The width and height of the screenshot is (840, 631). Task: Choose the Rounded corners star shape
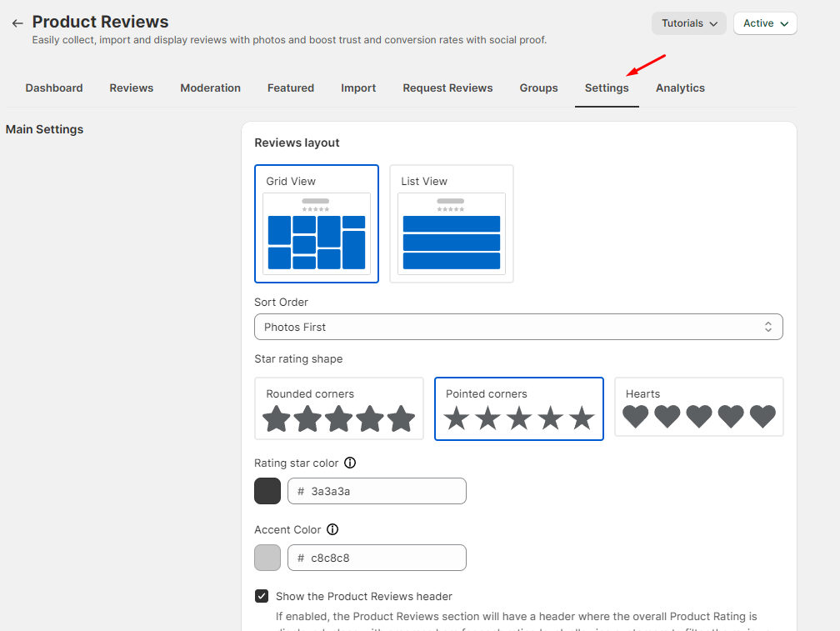(x=338, y=408)
